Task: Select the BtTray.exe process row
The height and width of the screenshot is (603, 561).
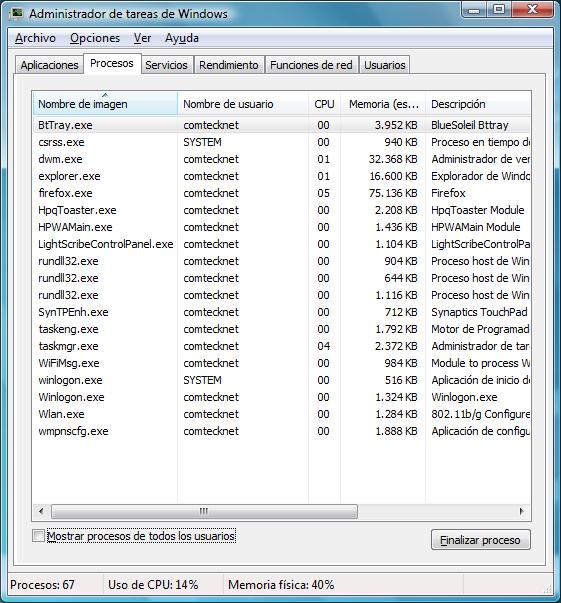Action: (x=281, y=125)
